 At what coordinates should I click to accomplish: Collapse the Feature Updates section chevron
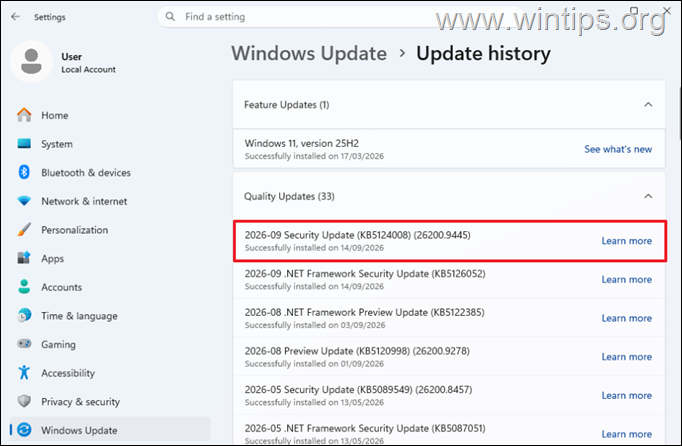click(648, 104)
